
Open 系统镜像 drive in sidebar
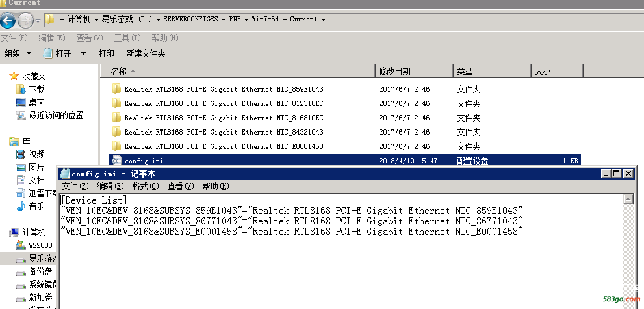click(x=42, y=285)
